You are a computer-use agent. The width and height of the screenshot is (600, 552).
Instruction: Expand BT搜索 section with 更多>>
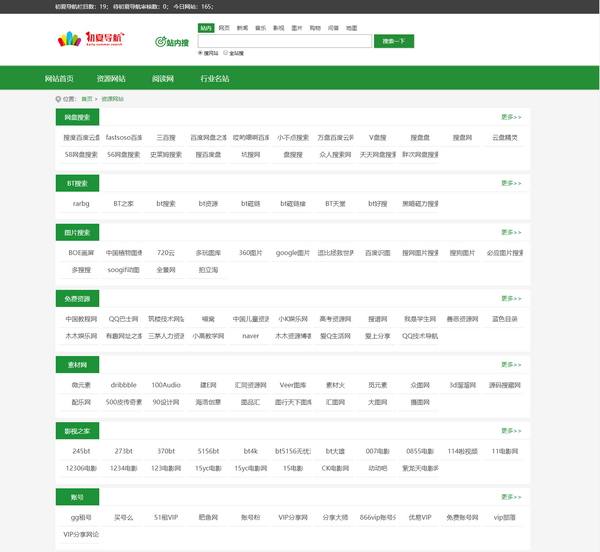click(x=511, y=184)
